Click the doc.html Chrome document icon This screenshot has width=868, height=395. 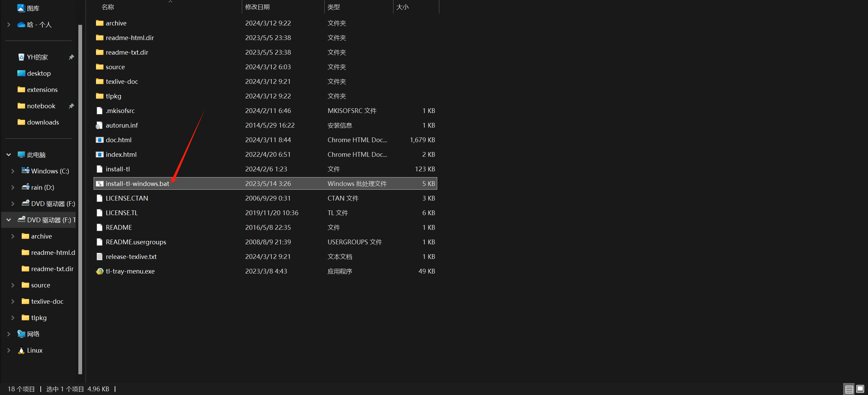point(99,140)
